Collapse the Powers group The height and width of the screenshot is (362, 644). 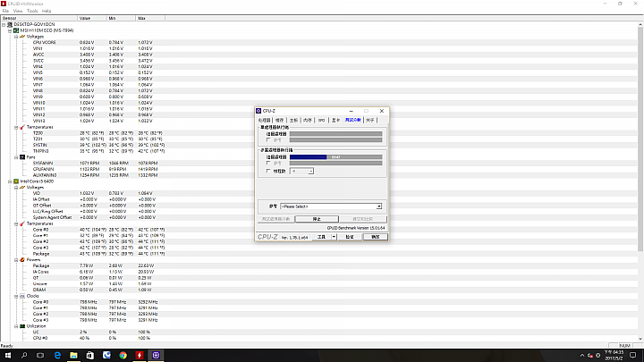[16, 260]
